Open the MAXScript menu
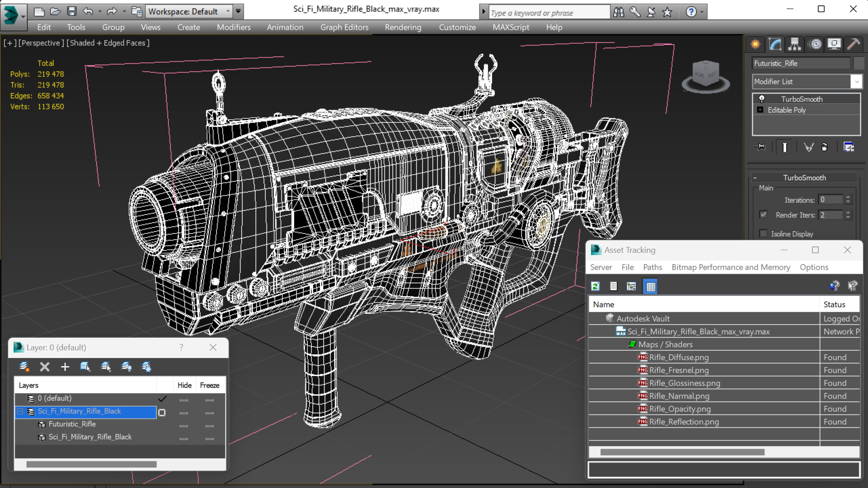Image resolution: width=868 pixels, height=488 pixels. click(x=511, y=27)
